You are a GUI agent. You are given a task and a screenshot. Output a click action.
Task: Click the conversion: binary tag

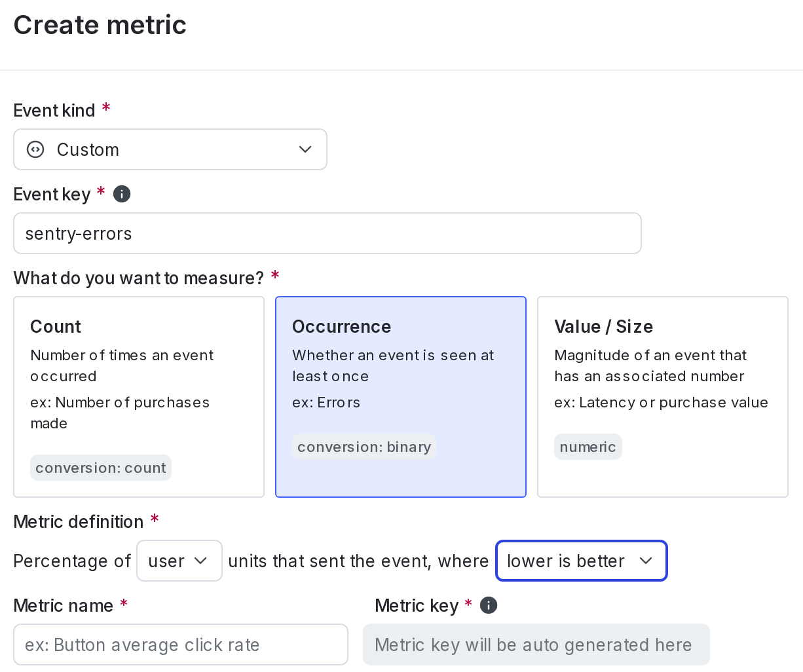[x=364, y=447]
